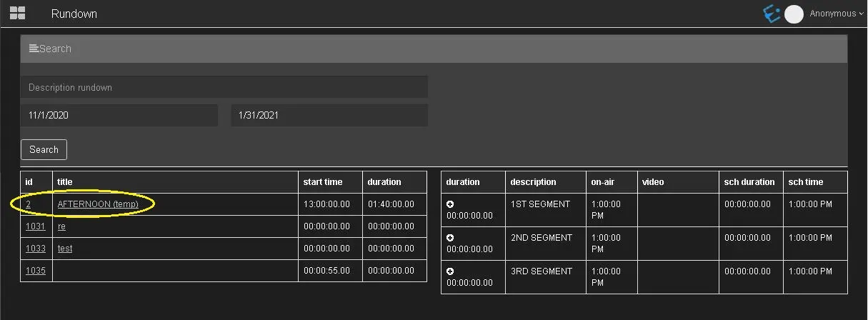The width and height of the screenshot is (868, 320).
Task: Open rundown id 1035 link
Action: pos(36,271)
